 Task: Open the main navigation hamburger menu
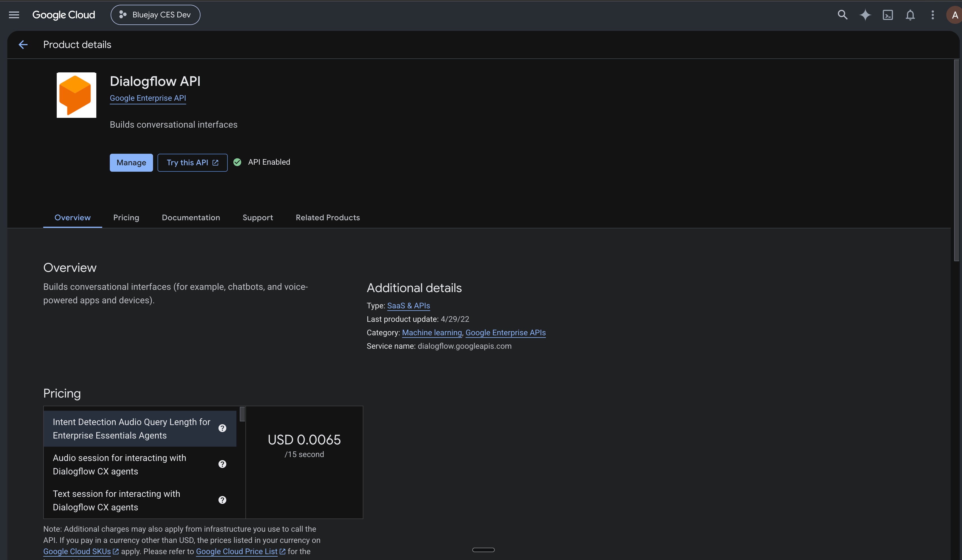click(14, 15)
